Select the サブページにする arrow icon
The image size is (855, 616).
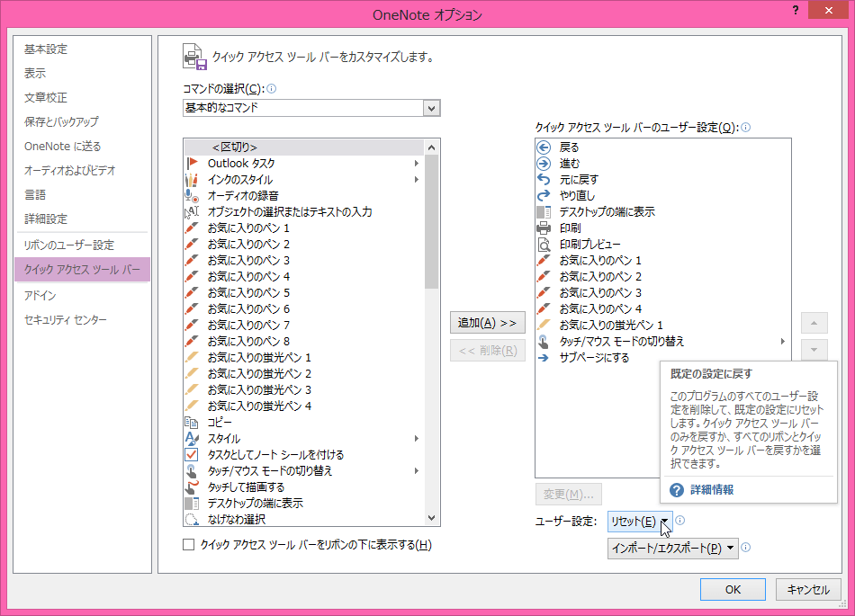(544, 357)
